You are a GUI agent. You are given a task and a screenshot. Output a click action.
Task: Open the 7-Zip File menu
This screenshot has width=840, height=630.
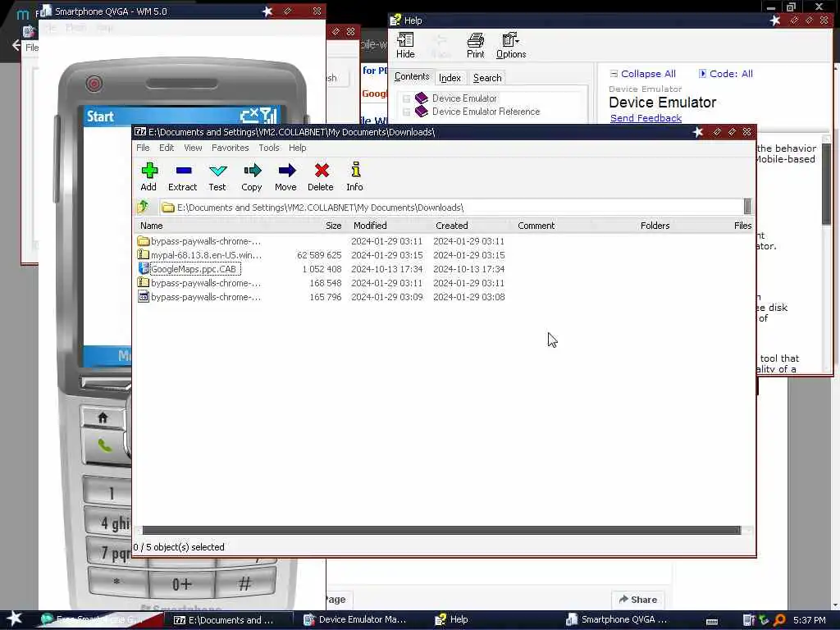tap(143, 148)
